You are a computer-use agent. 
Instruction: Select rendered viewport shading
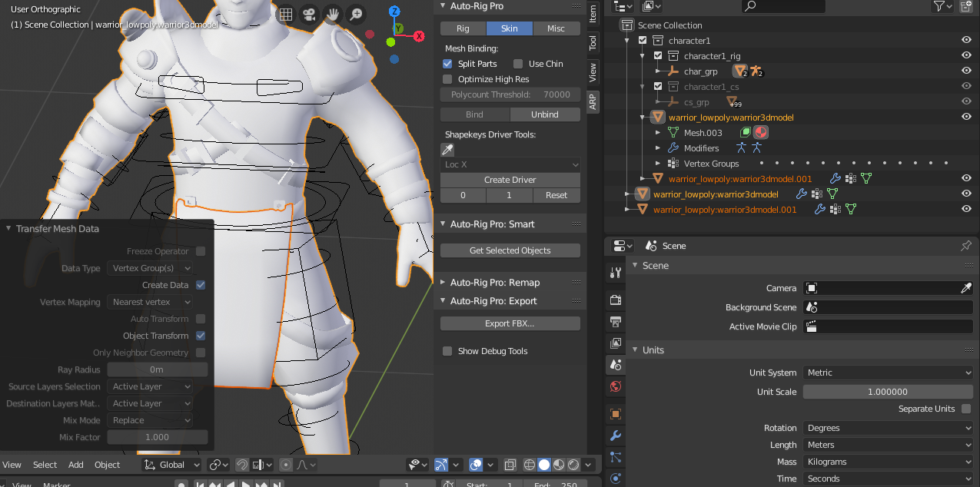(x=573, y=465)
